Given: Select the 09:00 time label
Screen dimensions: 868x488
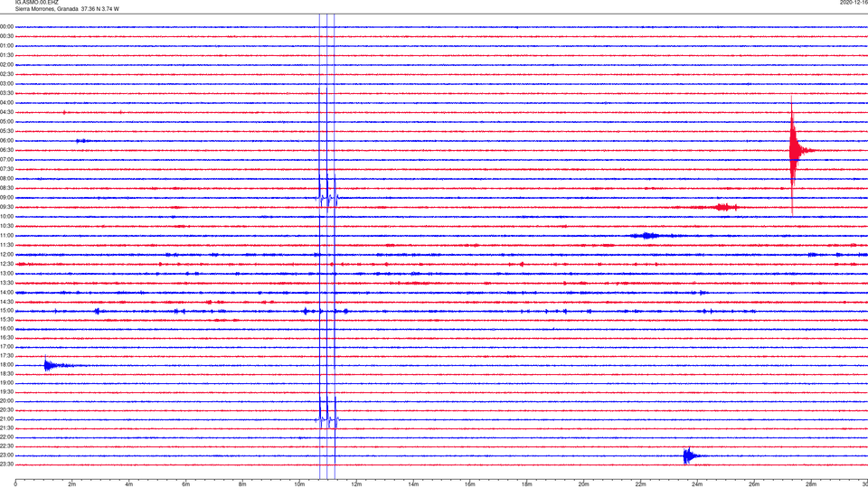Looking at the screenshot, I should (6, 198).
